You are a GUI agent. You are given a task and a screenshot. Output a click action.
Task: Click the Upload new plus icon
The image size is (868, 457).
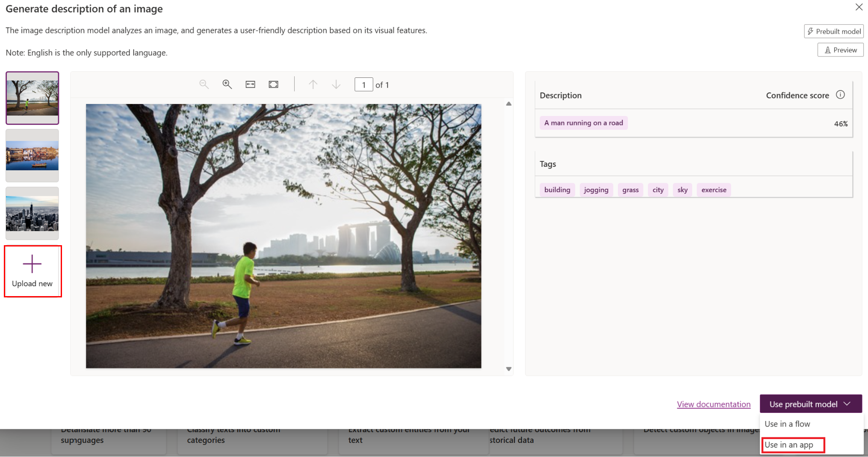tap(32, 264)
